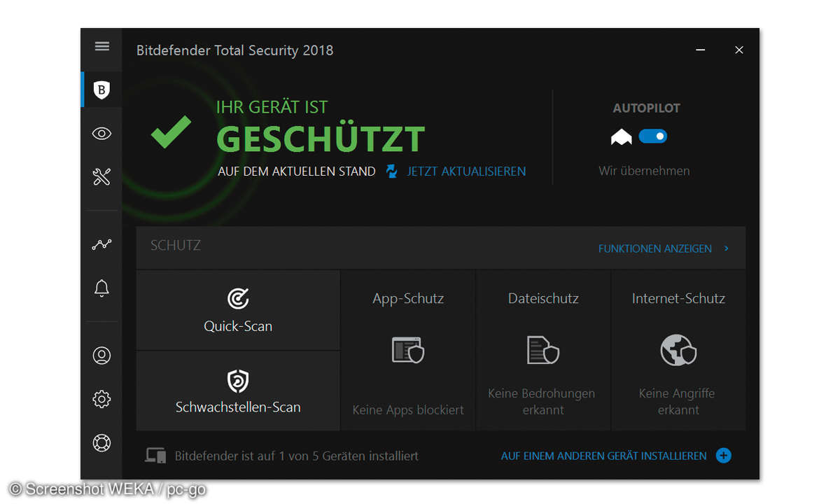The width and height of the screenshot is (840, 504).
Task: Click the Internet-Schutz heading
Action: click(x=678, y=298)
